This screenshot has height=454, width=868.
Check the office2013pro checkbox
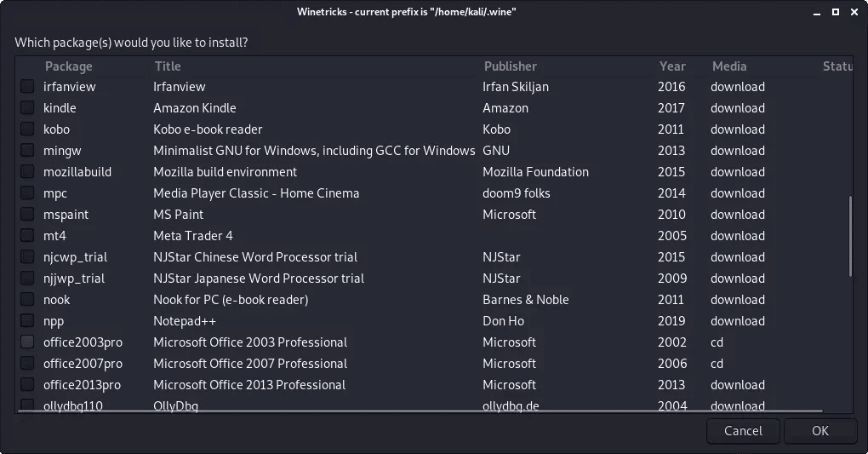click(28, 385)
